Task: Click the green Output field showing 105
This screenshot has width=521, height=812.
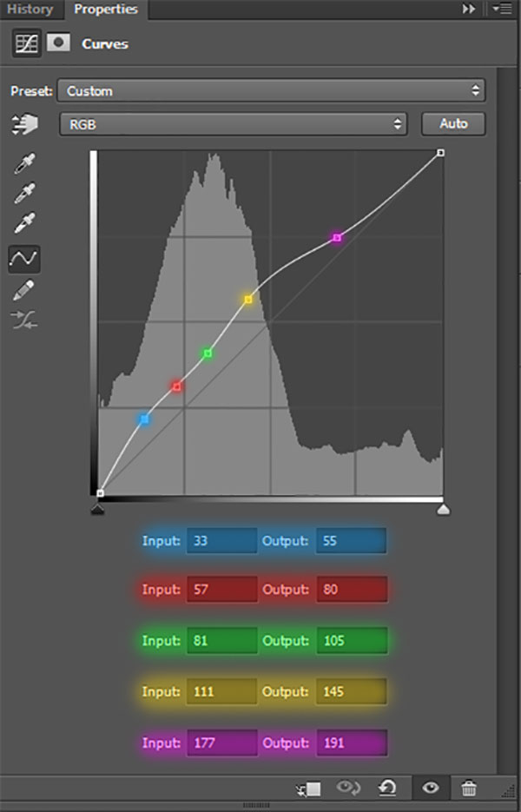Action: click(352, 641)
